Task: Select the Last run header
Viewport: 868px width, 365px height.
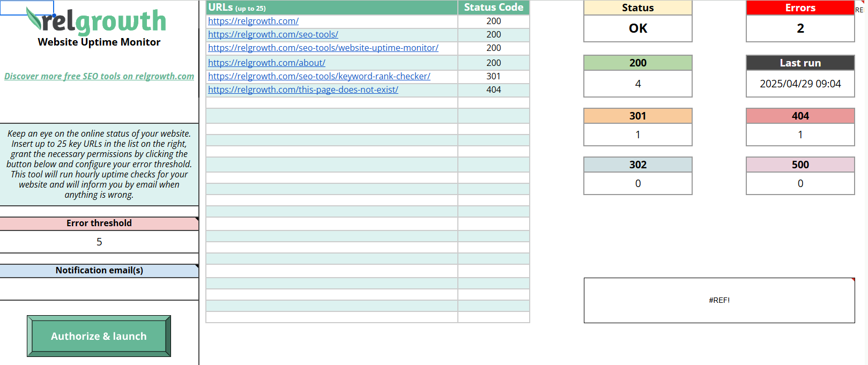Action: click(x=800, y=63)
